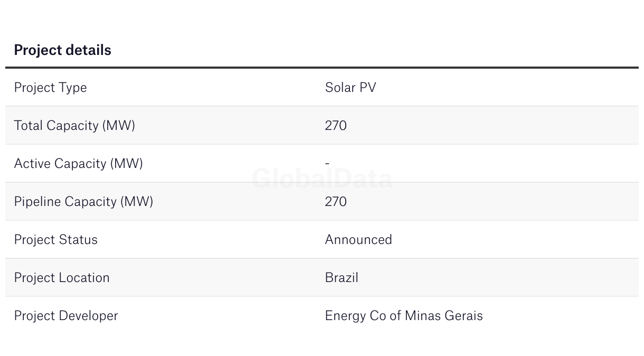Image resolution: width=644 pixels, height=356 pixels.
Task: Select the Active Capacity (MW) label
Action: [x=78, y=164]
